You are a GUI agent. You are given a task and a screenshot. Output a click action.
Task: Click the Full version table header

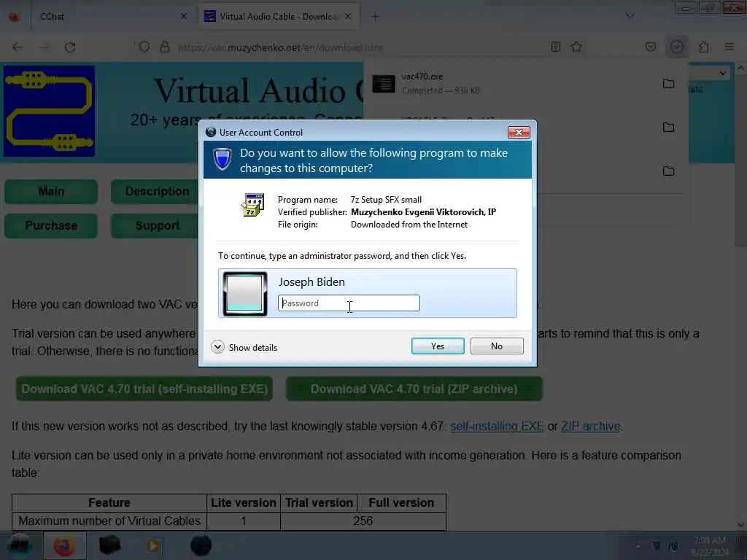point(401,502)
